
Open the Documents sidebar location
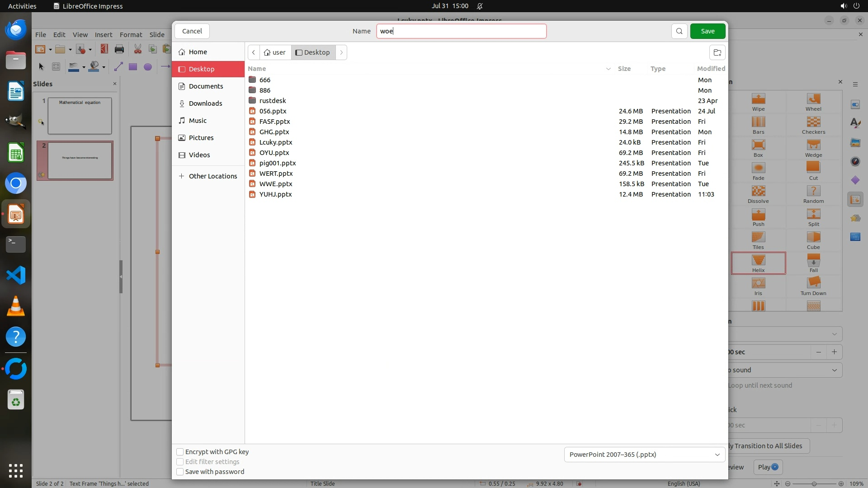pos(206,86)
